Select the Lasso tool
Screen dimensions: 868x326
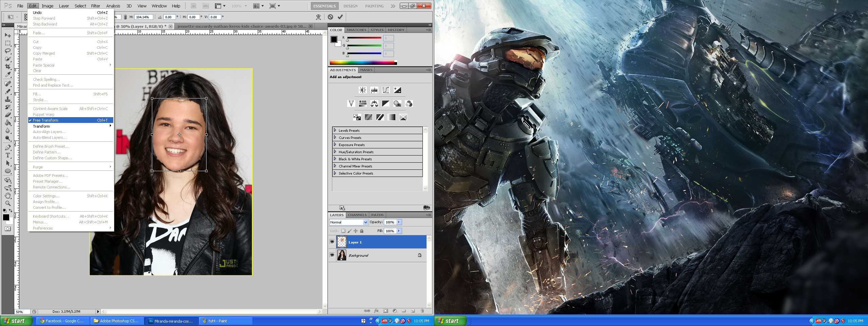(8, 51)
